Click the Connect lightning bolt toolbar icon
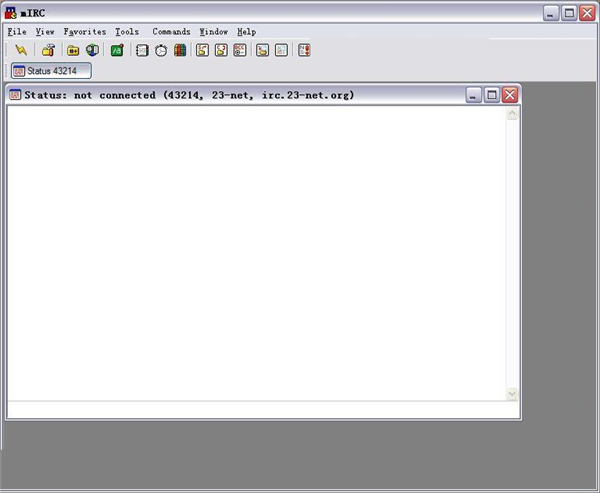Screen dimensions: 600x493 coord(21,50)
